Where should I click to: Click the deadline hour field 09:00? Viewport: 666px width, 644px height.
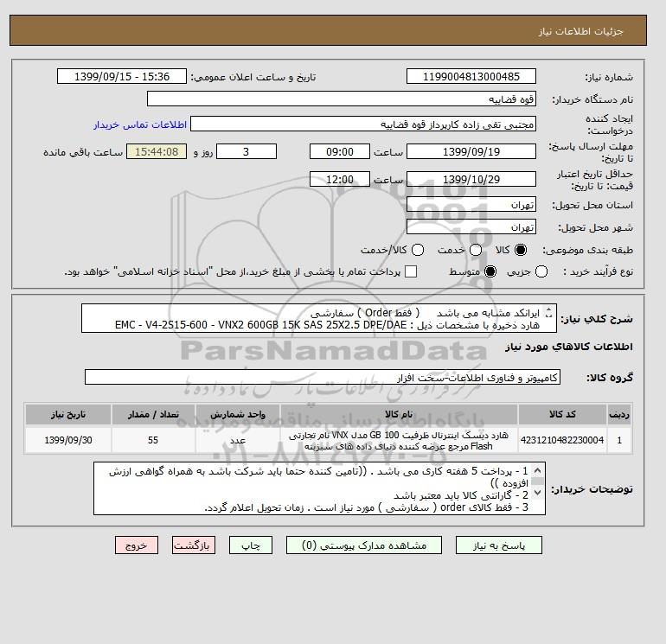(340, 151)
